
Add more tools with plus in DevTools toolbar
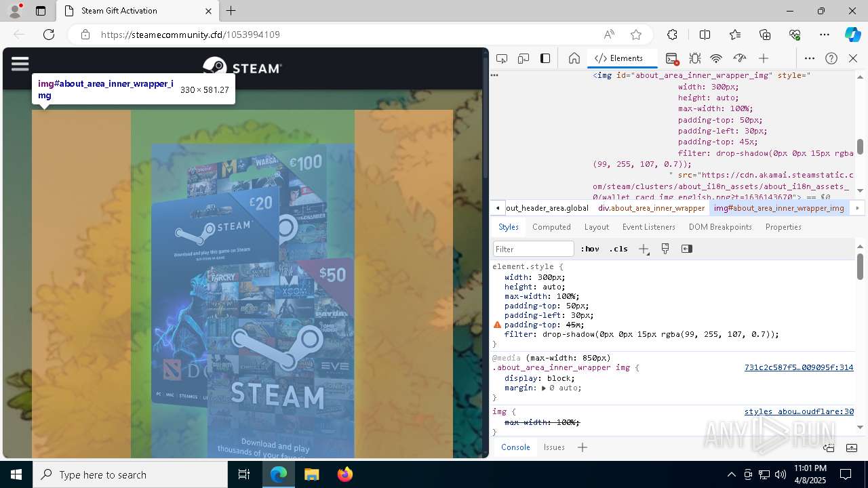[x=764, y=58]
